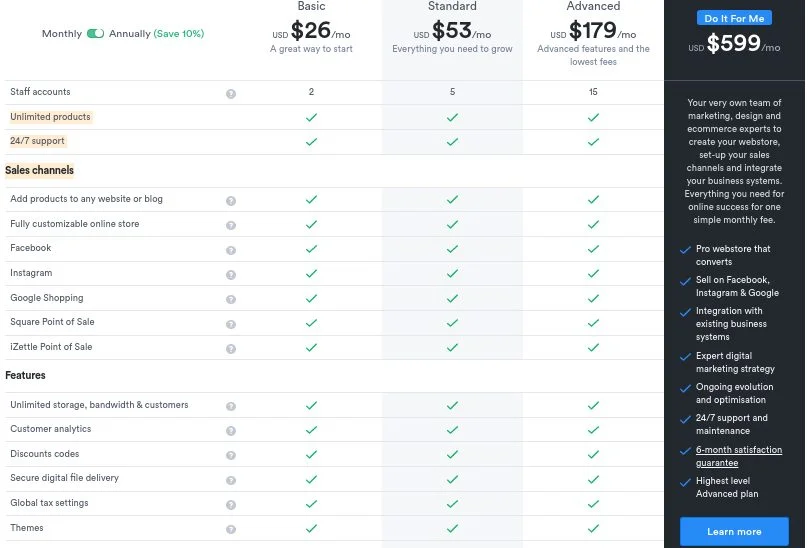Click the Sales channels section heading
808x548 pixels.
click(39, 170)
